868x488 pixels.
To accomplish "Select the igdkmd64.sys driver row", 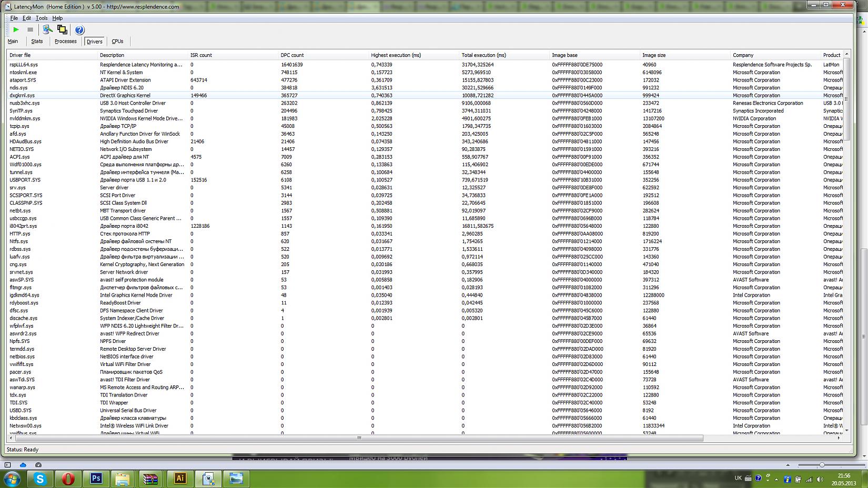I will point(425,295).
